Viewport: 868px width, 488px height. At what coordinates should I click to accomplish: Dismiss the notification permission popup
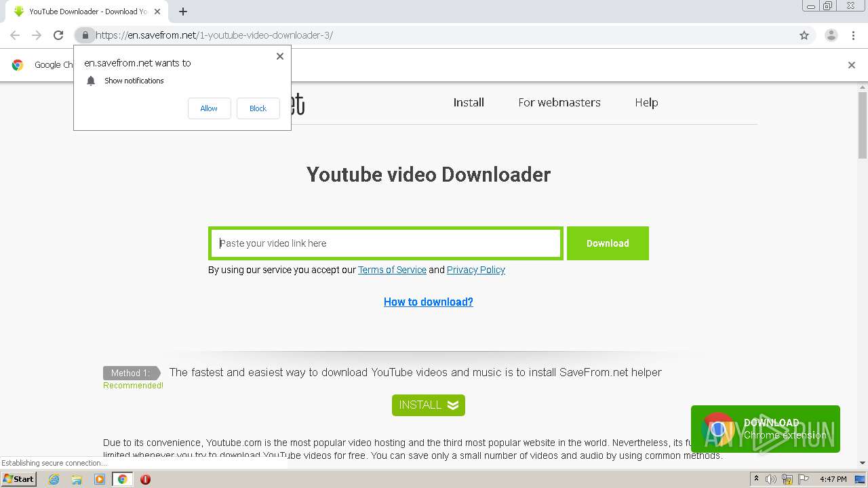coord(279,56)
